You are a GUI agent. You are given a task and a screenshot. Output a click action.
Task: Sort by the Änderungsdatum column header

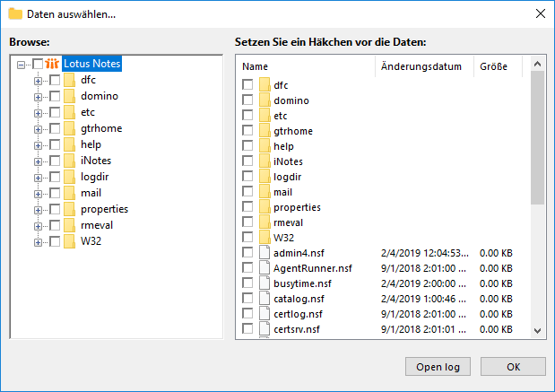(x=424, y=66)
